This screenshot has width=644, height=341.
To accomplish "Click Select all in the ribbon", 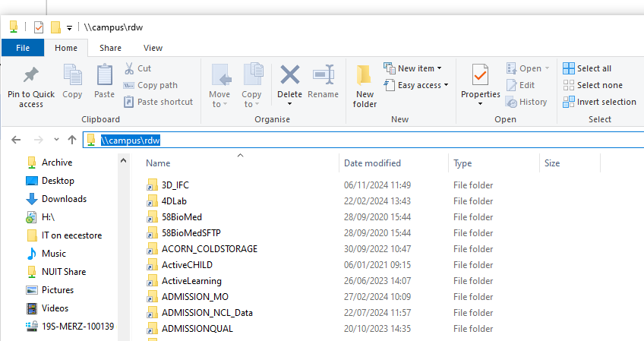I will [x=588, y=68].
